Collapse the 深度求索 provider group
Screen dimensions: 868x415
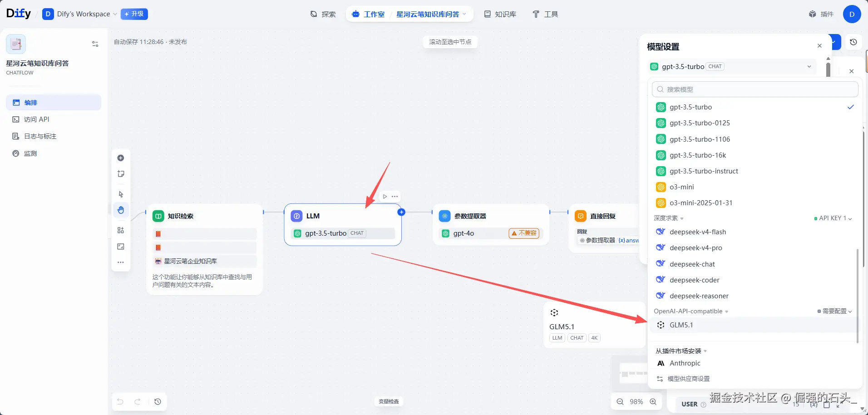click(x=669, y=218)
